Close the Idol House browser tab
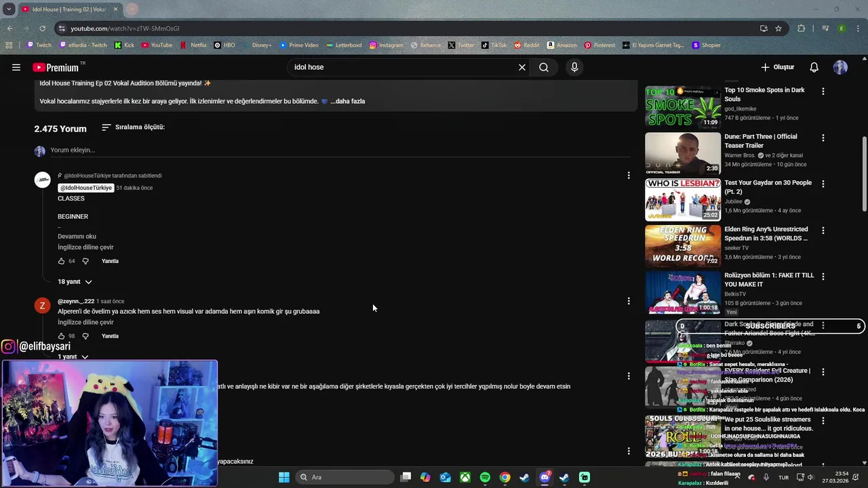Image resolution: width=868 pixels, height=488 pixels. coord(115,9)
